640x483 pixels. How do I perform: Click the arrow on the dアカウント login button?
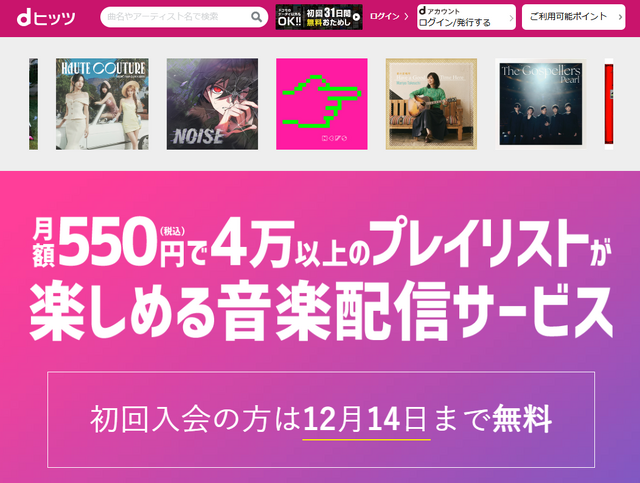(511, 18)
